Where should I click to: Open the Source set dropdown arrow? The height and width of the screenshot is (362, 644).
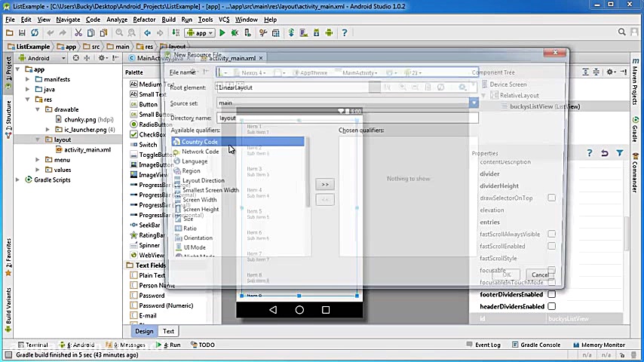coord(474,103)
